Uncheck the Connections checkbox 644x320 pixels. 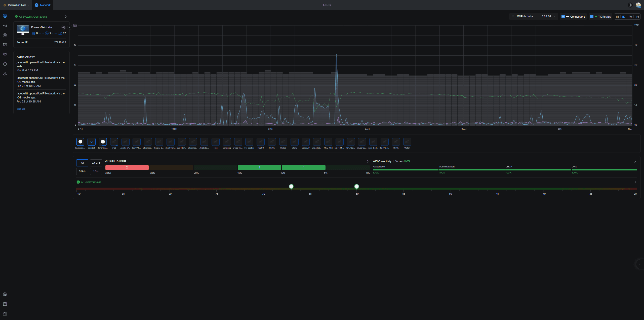click(x=563, y=17)
